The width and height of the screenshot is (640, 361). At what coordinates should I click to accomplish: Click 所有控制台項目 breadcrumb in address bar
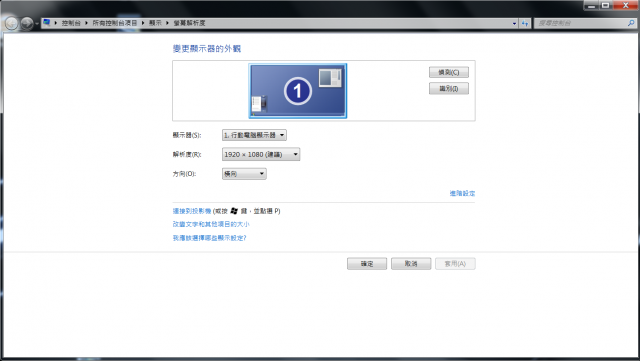115,23
